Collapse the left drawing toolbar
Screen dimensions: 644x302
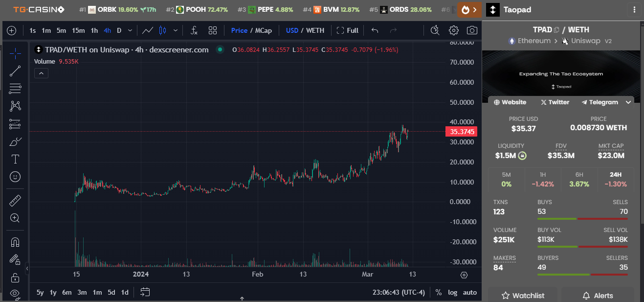click(x=27, y=269)
